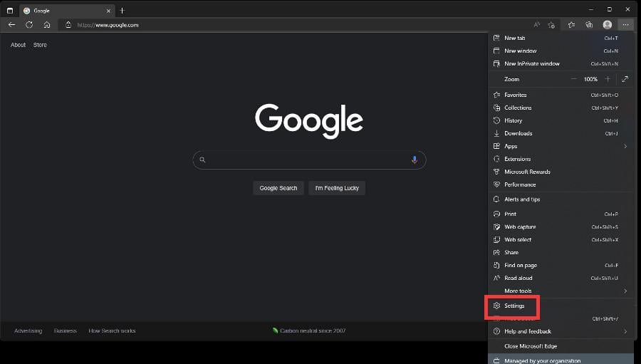Click the I'm Feeling Lucky button
The image size is (641, 364).
[x=337, y=188]
